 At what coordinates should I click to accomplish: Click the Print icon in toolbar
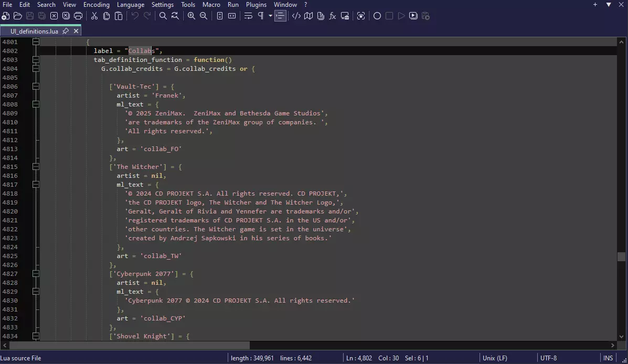pos(78,16)
